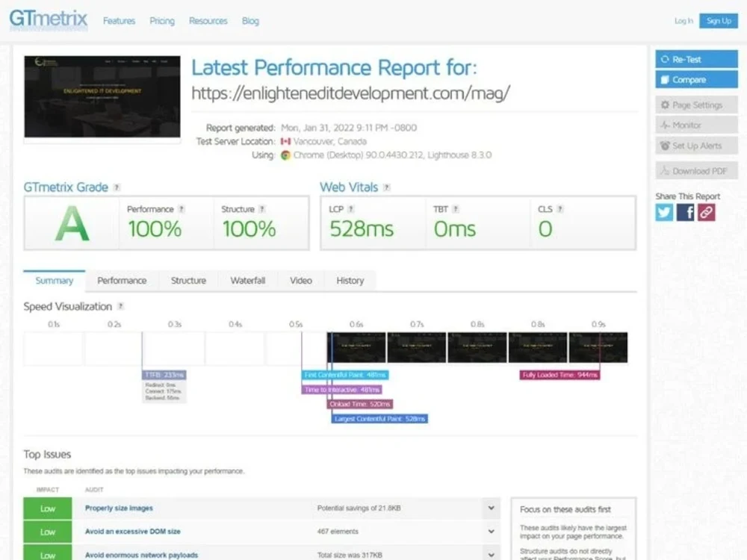The width and height of the screenshot is (747, 560).
Task: Click the TTFB 233ms marker
Action: click(164, 375)
